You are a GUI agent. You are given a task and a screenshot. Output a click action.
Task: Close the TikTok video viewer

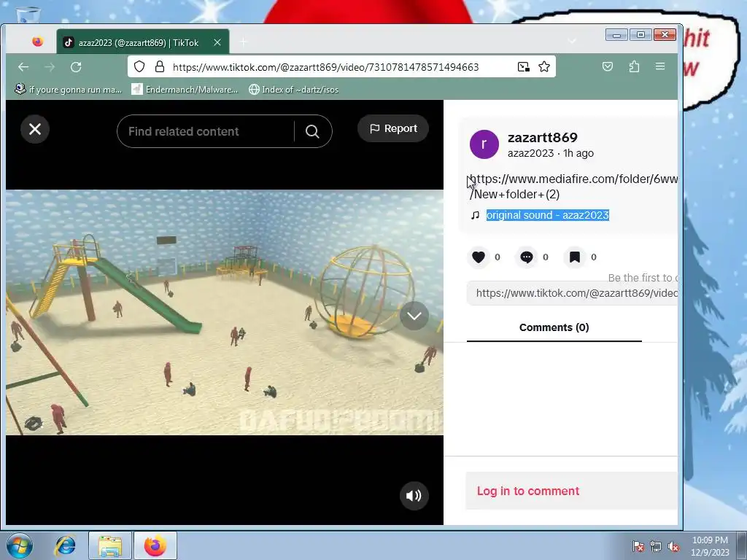click(x=35, y=129)
